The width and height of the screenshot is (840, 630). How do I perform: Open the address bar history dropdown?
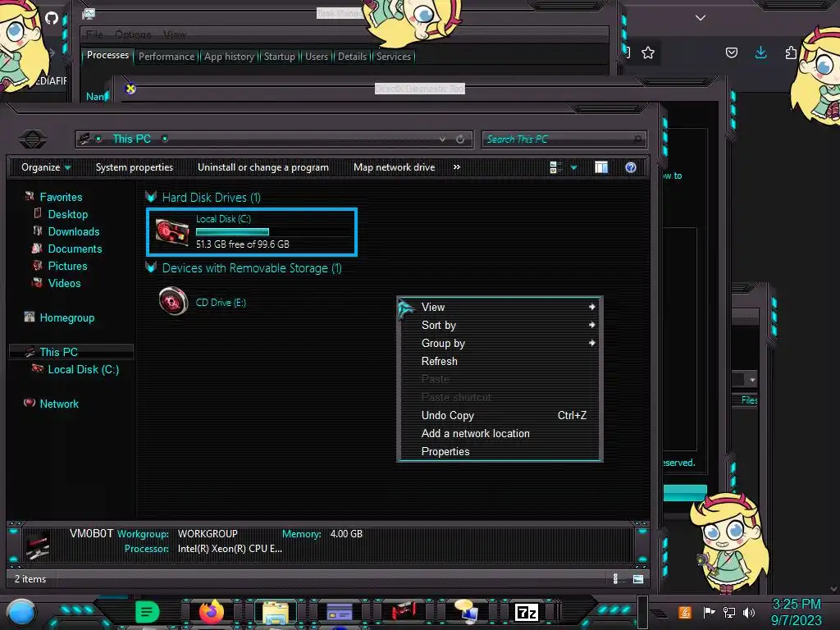[x=442, y=139]
